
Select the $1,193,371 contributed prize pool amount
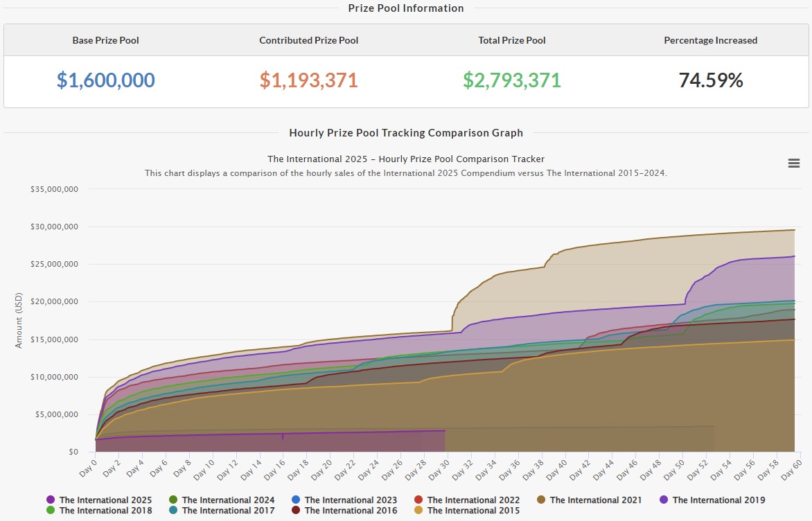tap(308, 80)
